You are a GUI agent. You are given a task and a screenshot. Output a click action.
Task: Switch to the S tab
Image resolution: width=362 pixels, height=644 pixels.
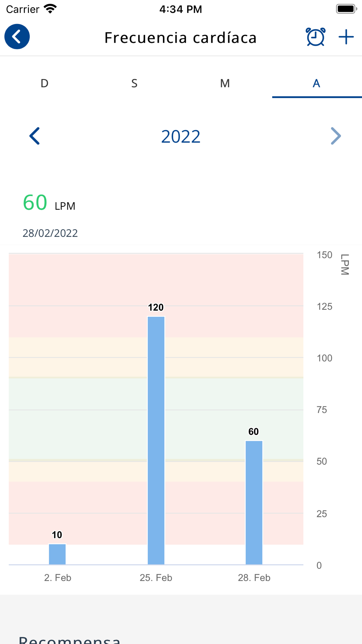pos(134,83)
